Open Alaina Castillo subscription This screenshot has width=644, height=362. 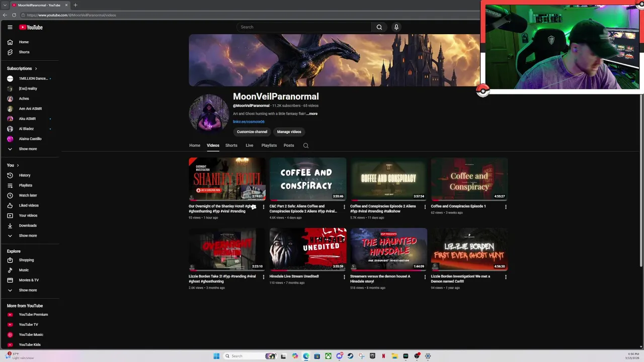point(30,139)
